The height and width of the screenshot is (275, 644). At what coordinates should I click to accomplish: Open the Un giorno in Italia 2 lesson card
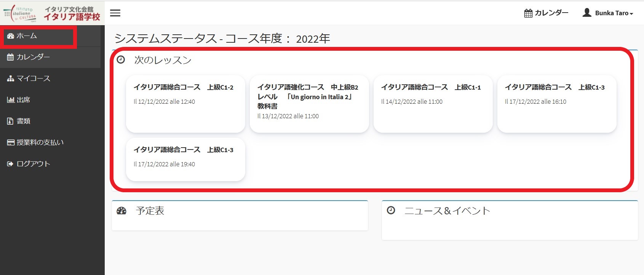coord(309,104)
